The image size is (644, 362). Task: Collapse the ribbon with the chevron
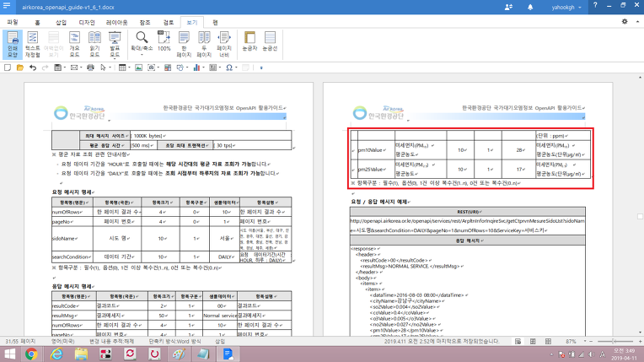pos(637,21)
